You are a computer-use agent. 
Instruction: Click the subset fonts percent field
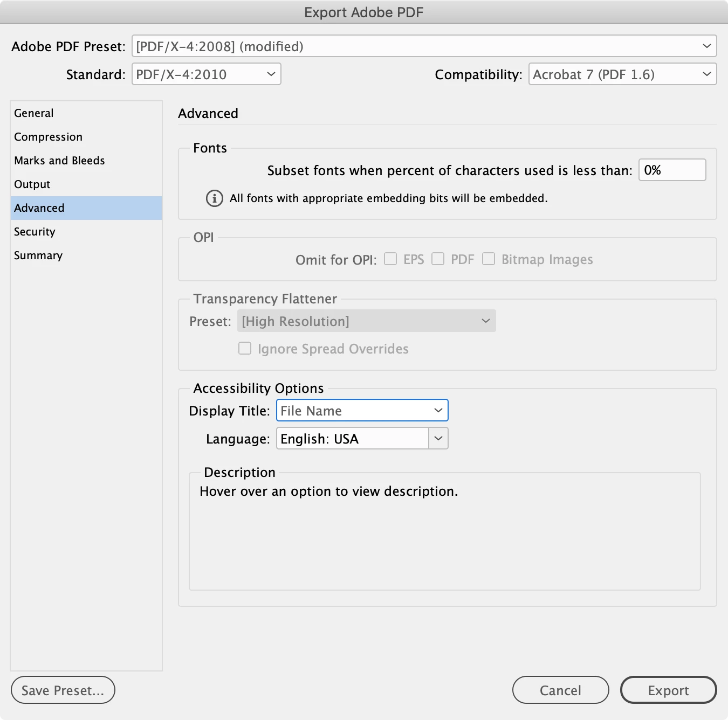coord(672,170)
